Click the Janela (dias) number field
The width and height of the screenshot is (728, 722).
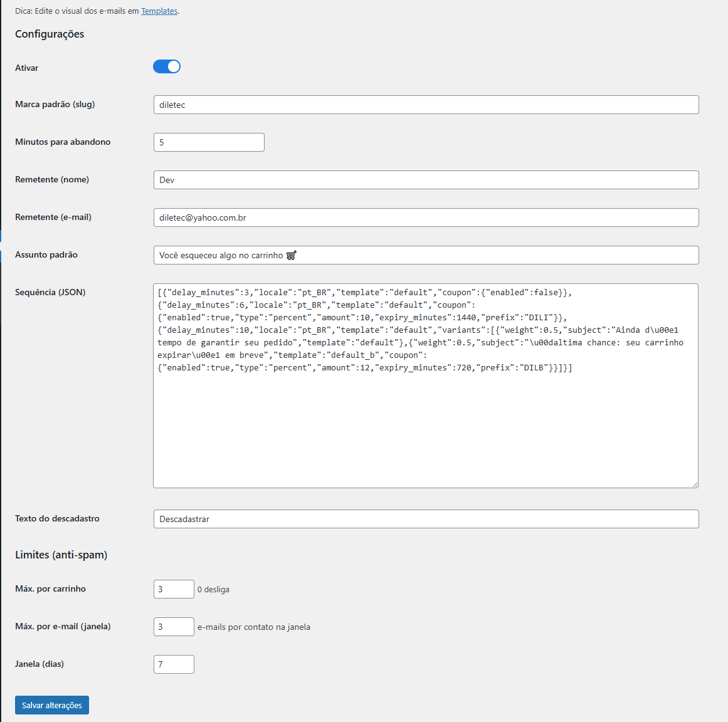(x=174, y=664)
